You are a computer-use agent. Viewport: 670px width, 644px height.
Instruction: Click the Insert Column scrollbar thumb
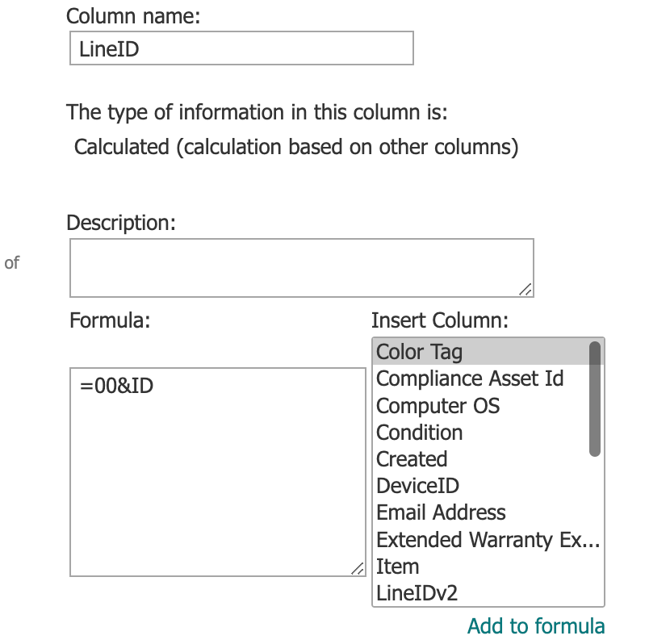(595, 399)
